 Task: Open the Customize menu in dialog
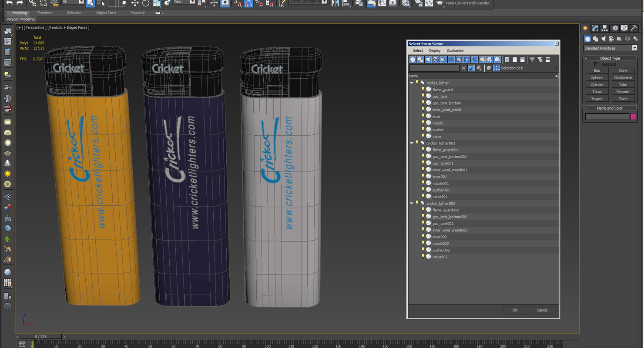455,51
